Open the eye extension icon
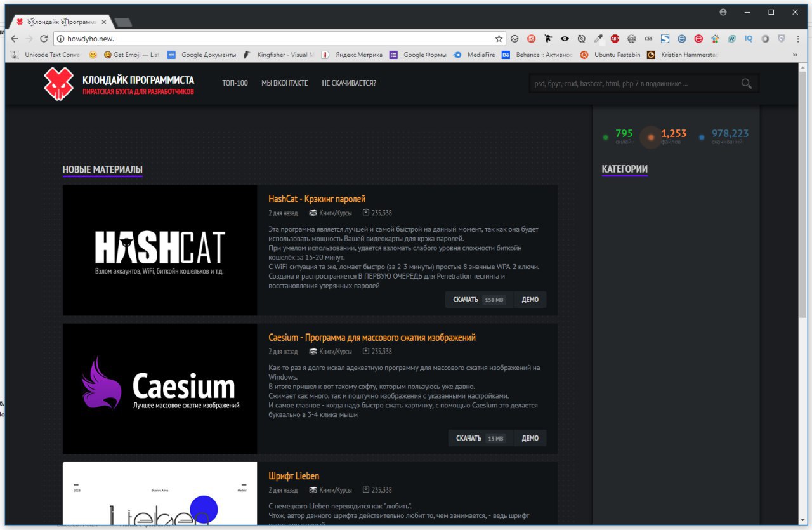Viewport: 812px width, 530px height. (565, 39)
